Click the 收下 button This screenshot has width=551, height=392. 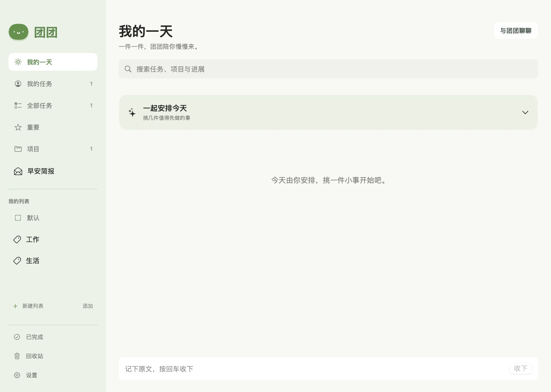(521, 368)
